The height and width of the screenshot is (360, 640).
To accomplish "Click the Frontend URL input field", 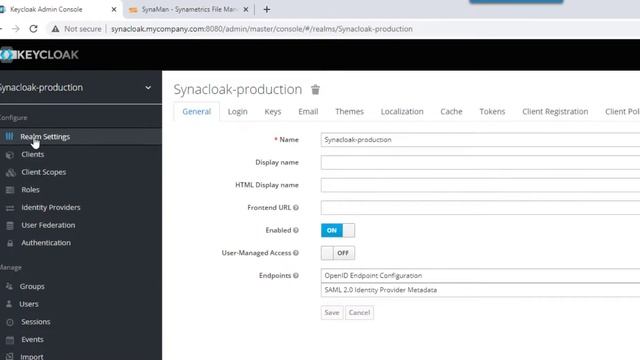I will click(x=480, y=208).
